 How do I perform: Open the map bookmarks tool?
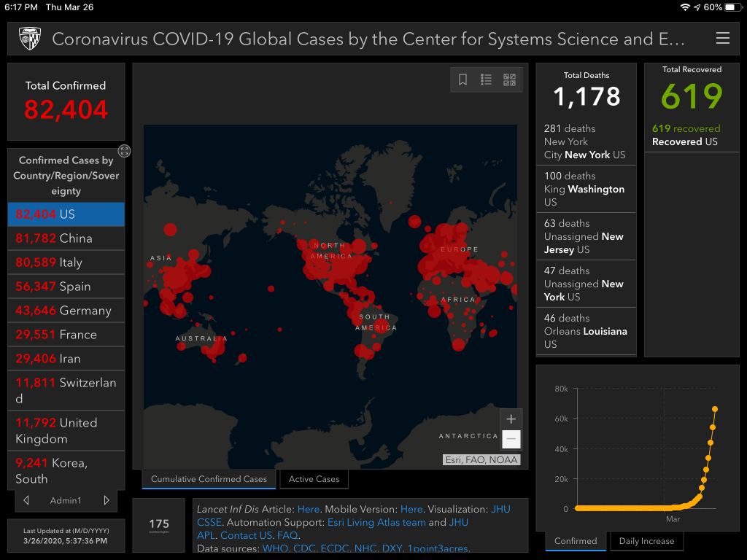[462, 80]
